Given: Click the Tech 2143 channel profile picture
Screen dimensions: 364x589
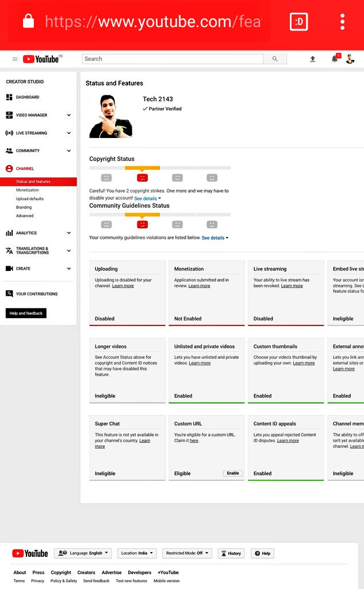Looking at the screenshot, I should click(x=111, y=116).
